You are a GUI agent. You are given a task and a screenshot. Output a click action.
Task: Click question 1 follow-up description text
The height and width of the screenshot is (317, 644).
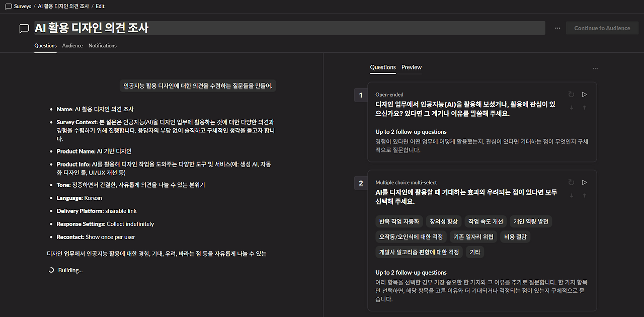tap(481, 145)
